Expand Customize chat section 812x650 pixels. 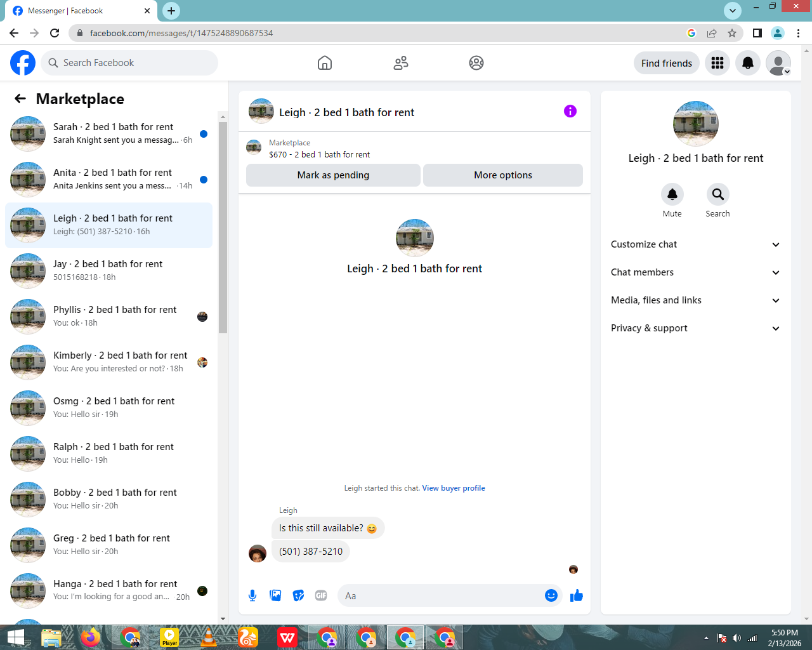click(696, 244)
